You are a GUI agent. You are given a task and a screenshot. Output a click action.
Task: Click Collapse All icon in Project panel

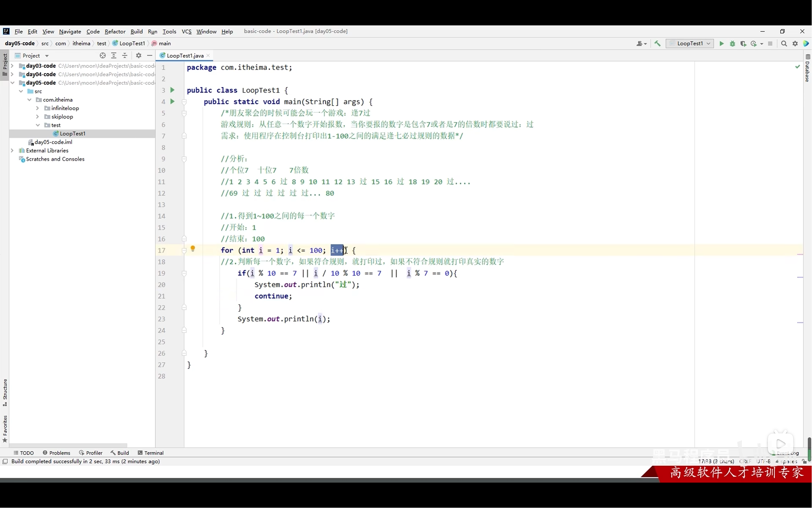tap(125, 56)
